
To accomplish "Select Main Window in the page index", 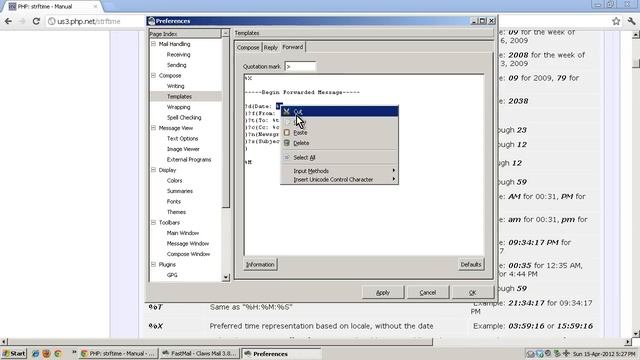I will click(183, 233).
